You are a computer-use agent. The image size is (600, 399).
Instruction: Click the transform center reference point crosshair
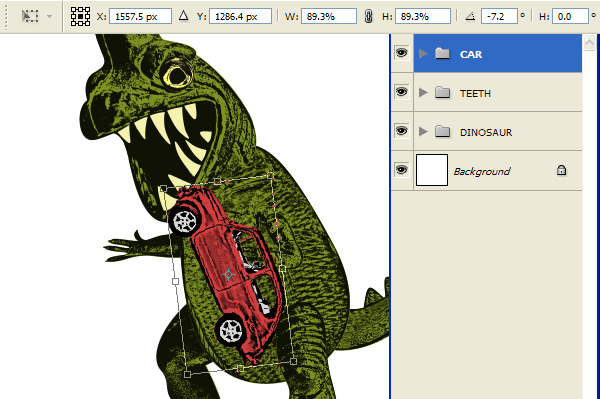tap(228, 274)
